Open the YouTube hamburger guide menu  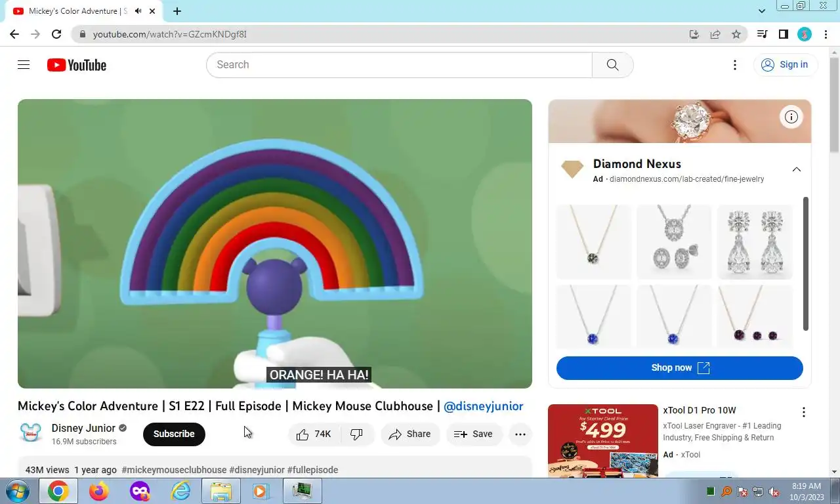(x=24, y=64)
